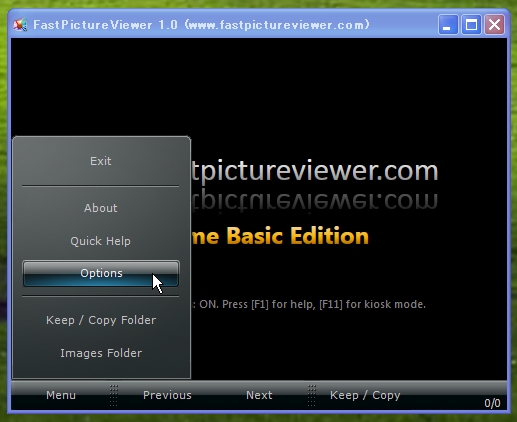Click the FastPictureViewer app icon in title bar
517x422 pixels.
point(20,25)
